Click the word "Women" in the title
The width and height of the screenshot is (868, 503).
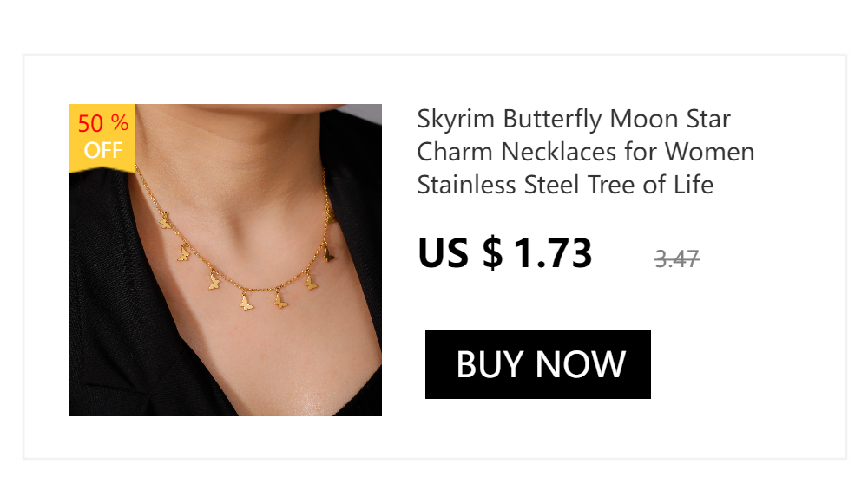pos(710,152)
